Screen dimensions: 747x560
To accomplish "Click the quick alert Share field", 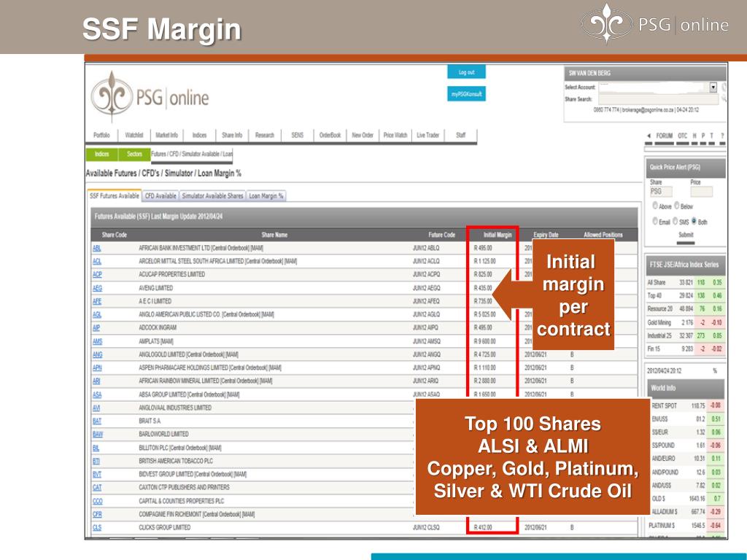I will pos(661,192).
